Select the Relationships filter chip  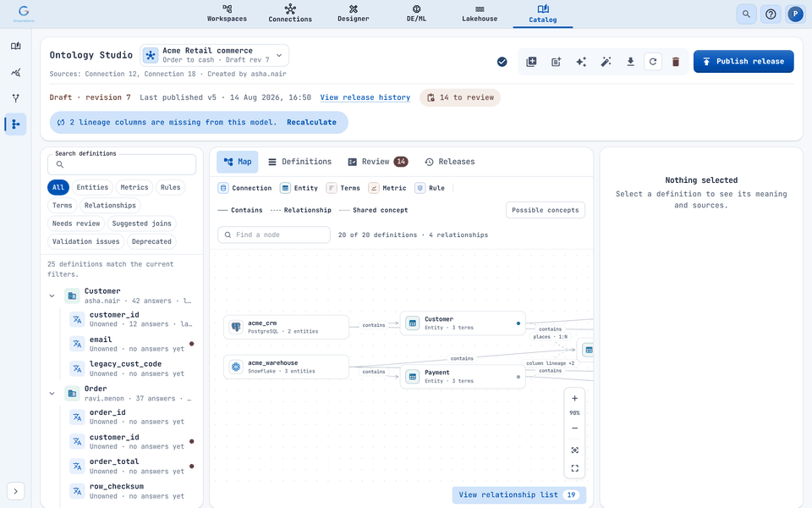(110, 205)
